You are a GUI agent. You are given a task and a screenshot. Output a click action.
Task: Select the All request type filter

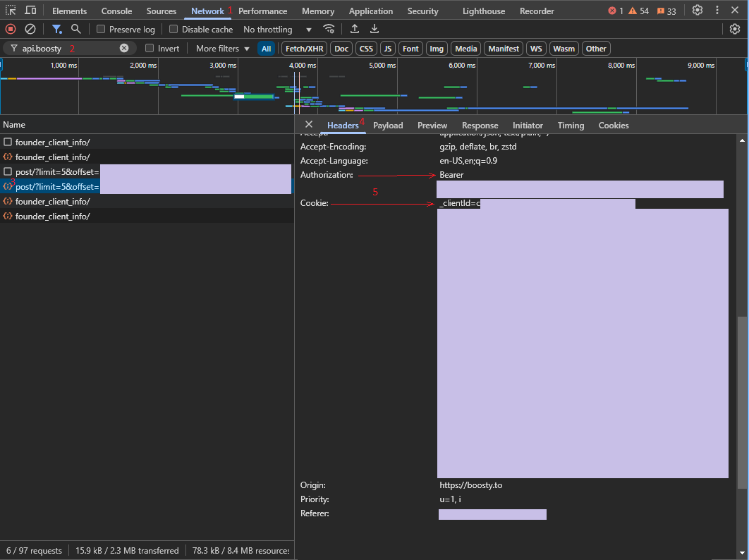pos(266,48)
